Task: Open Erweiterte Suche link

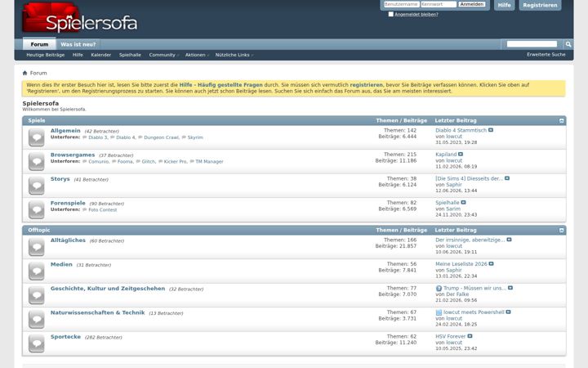Action: 546,55
